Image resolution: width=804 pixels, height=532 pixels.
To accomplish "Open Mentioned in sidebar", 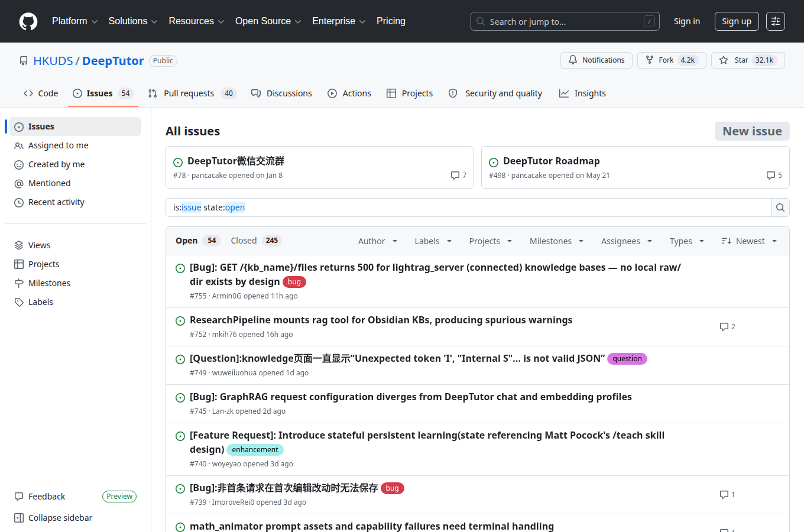I will [75, 183].
